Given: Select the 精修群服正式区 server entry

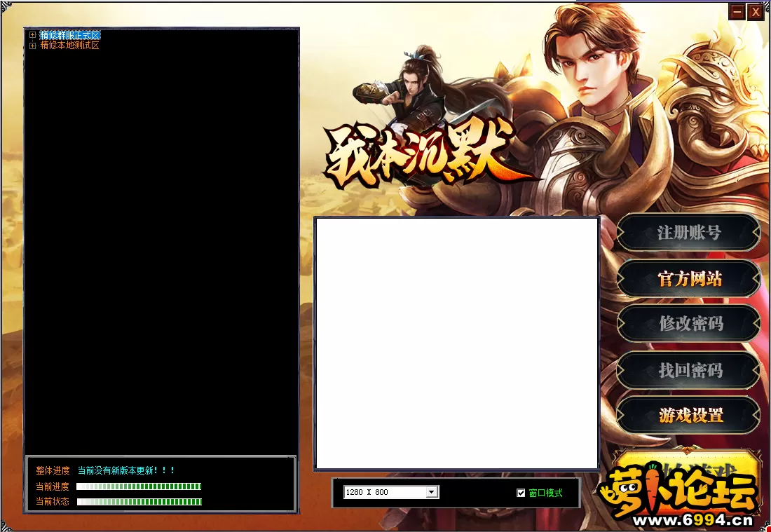Looking at the screenshot, I should [70, 35].
